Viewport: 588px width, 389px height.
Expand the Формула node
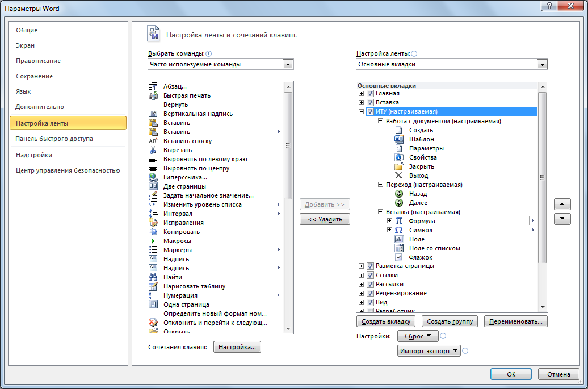pyautogui.click(x=389, y=221)
